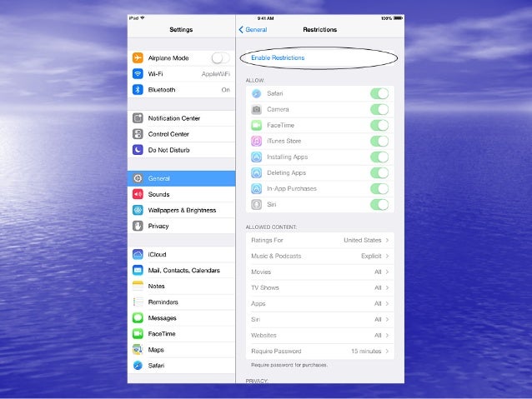Open the Movies rating chevron
Image resolution: width=532 pixels, height=399 pixels.
tap(387, 272)
